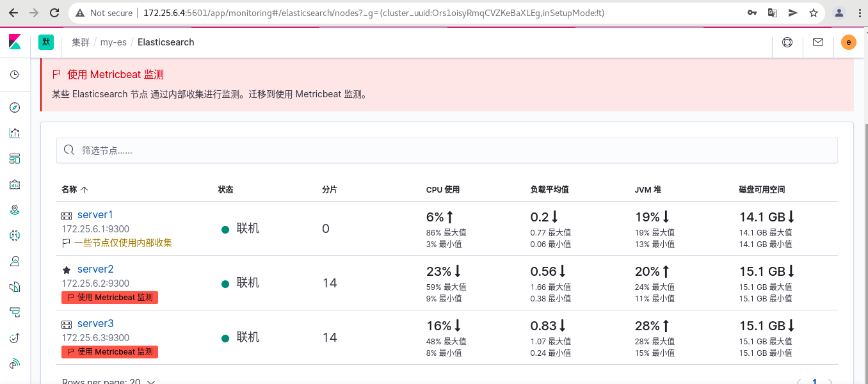Viewport: 868px width, 384px height.
Task: Click the browser back arrow
Action: pos(14,13)
